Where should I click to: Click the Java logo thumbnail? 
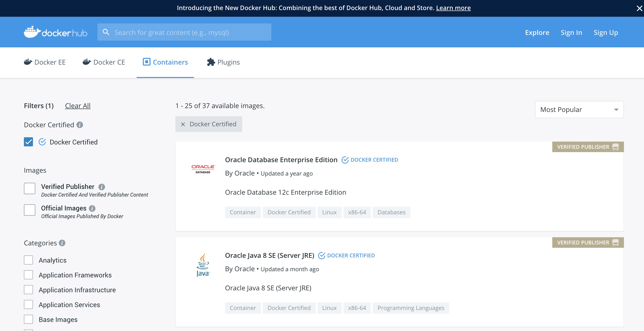(203, 265)
